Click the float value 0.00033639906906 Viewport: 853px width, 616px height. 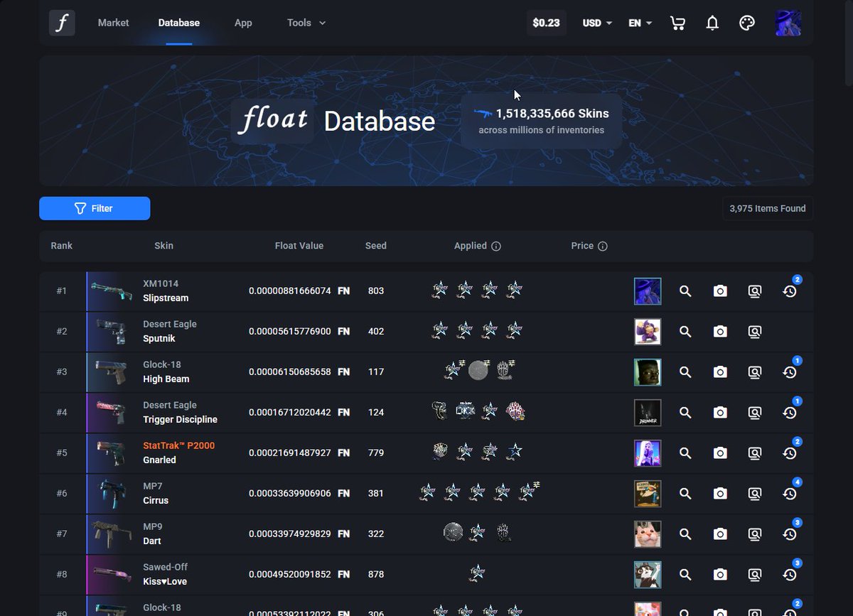(290, 493)
